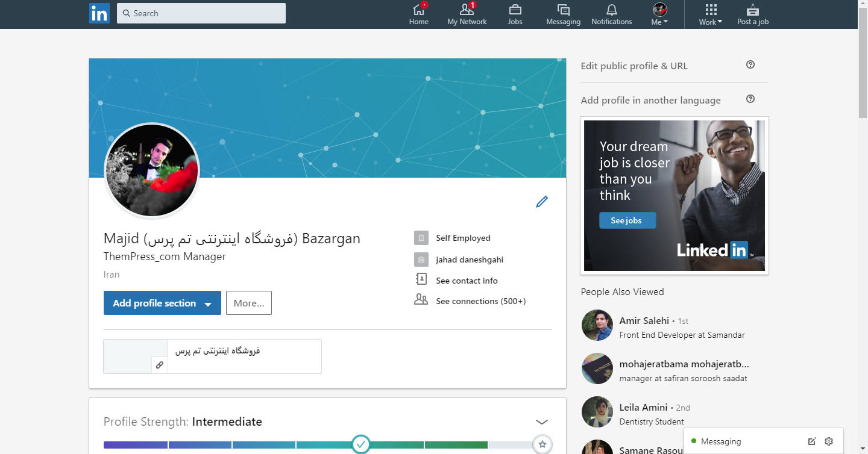The image size is (868, 454).
Task: Click the Iran location text
Action: pyautogui.click(x=112, y=275)
